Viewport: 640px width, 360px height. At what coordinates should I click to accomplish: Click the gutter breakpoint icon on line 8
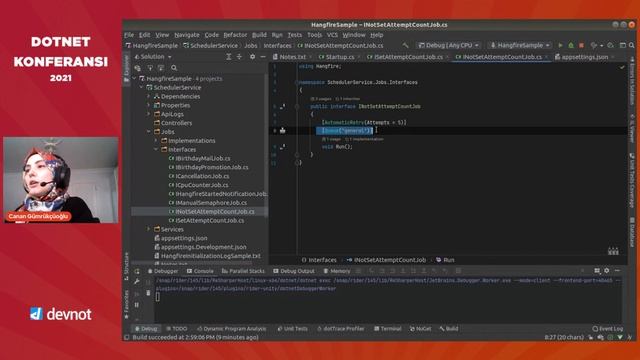click(x=282, y=131)
